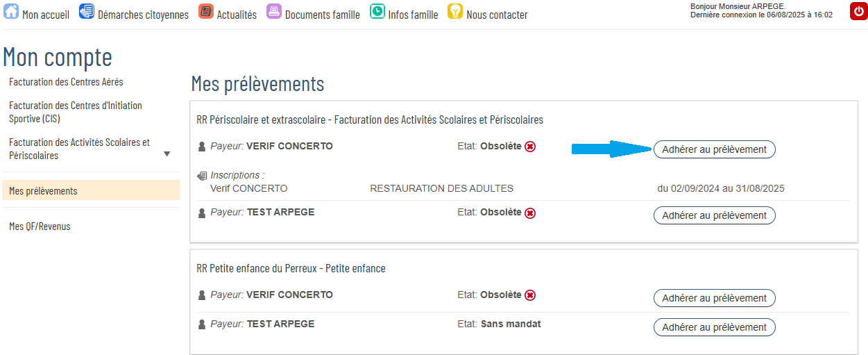Click Adhérer au prélèvement for Sans mandat payer
Viewport: 868px width, 355px height.
715,327
